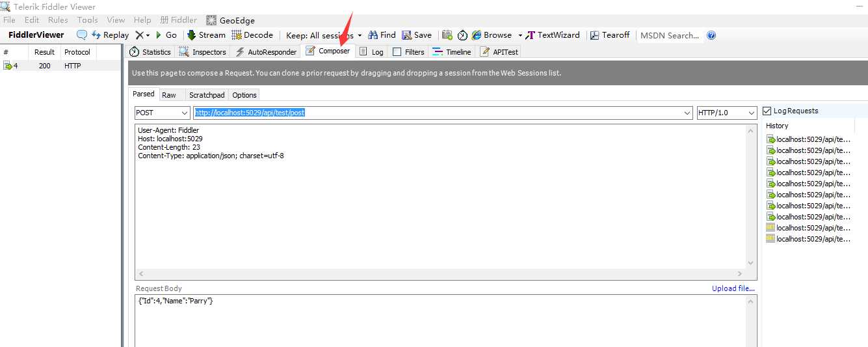Switch to the APITest tab

coord(499,52)
